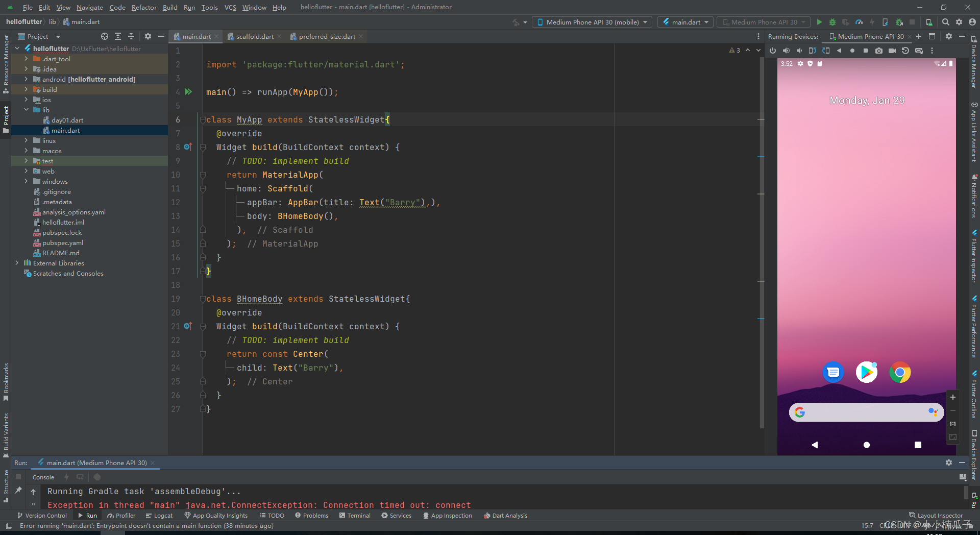This screenshot has width=980, height=535.
Task: Raise emulator volume with volume up icon
Action: click(786, 51)
